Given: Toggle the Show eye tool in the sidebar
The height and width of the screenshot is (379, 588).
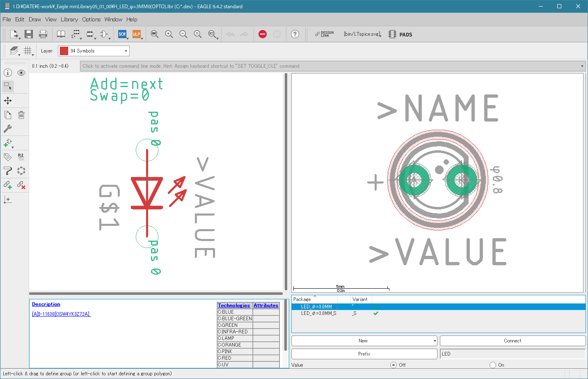Looking at the screenshot, I should tap(21, 73).
